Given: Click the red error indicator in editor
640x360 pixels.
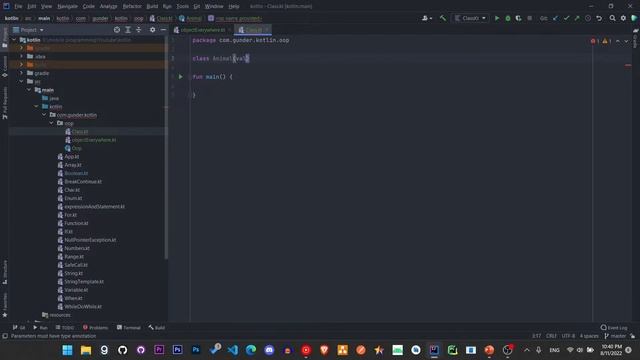Looking at the screenshot, I should click(595, 41).
